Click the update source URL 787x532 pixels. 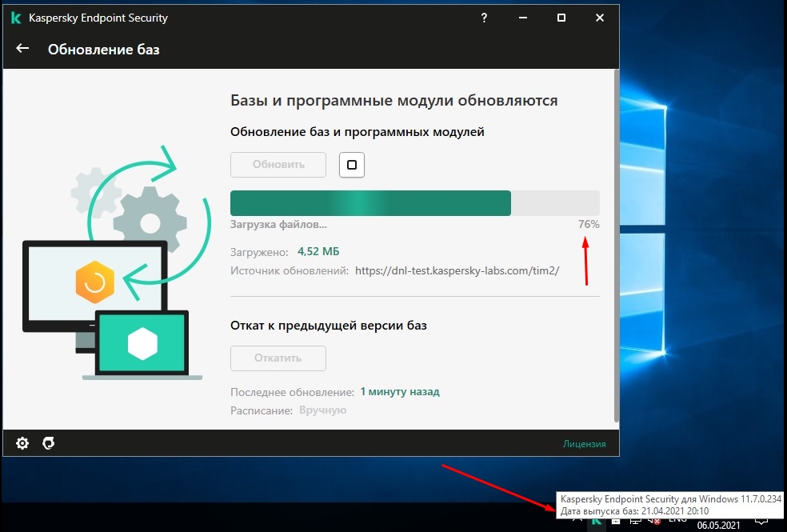tap(457, 270)
